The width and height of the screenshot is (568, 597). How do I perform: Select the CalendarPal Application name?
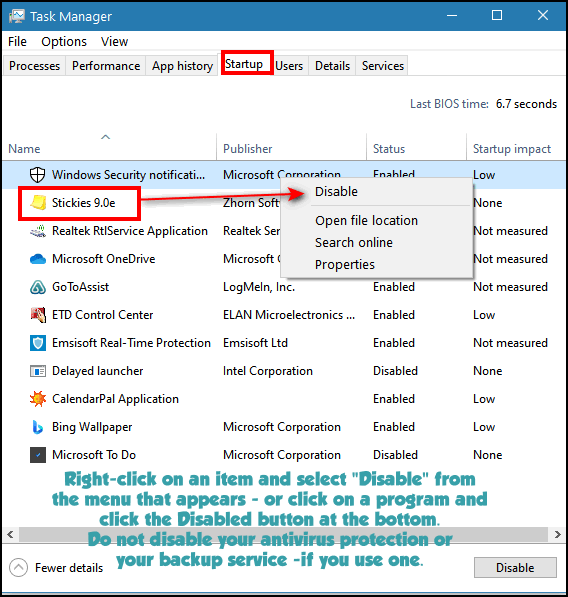tap(115, 399)
